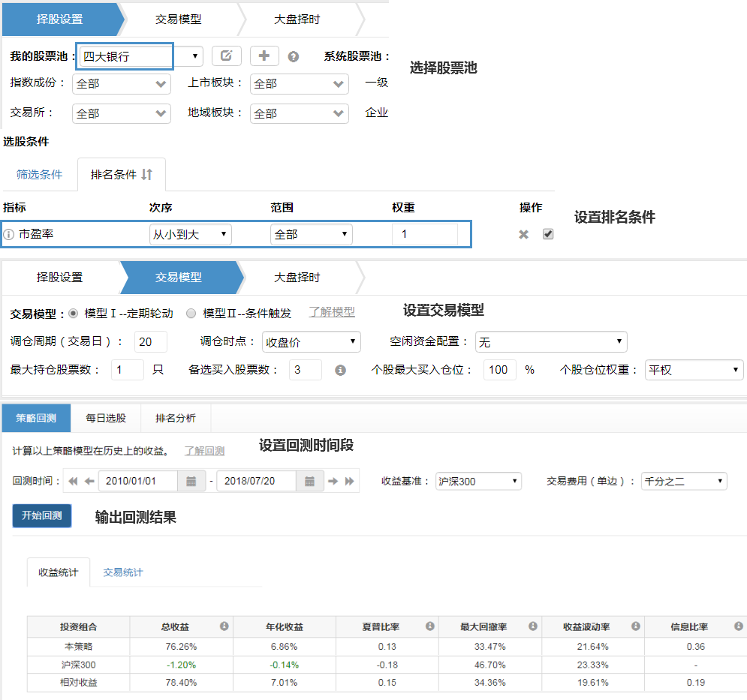Open 次序 dropdown showing 从小到大
747x700 pixels.
pyautogui.click(x=190, y=234)
